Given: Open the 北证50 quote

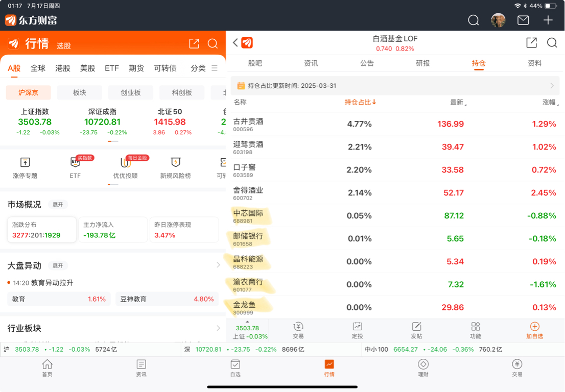Looking at the screenshot, I should pyautogui.click(x=170, y=121).
